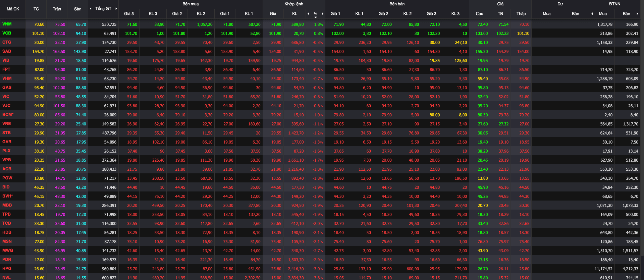Screen dimensions: 644x280
Task: Open the VCB stock symbol
Action: pyautogui.click(x=7, y=33)
